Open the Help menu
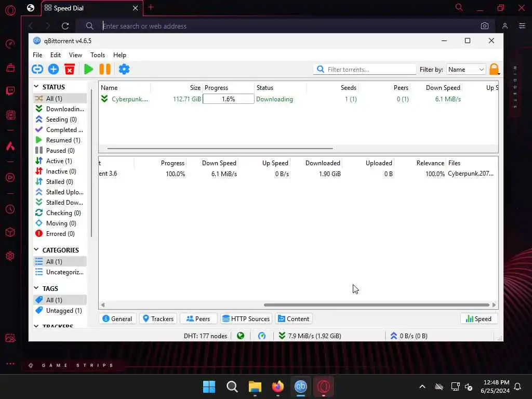Viewport: 532px width, 399px height. point(119,55)
